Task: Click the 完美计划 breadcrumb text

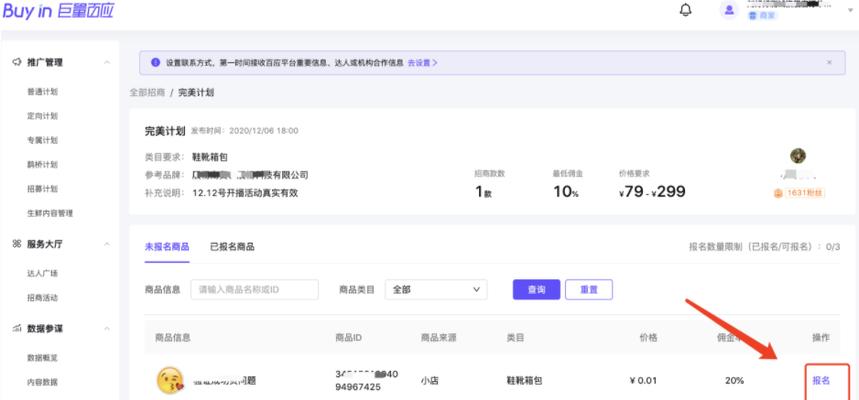Action: tap(196, 92)
